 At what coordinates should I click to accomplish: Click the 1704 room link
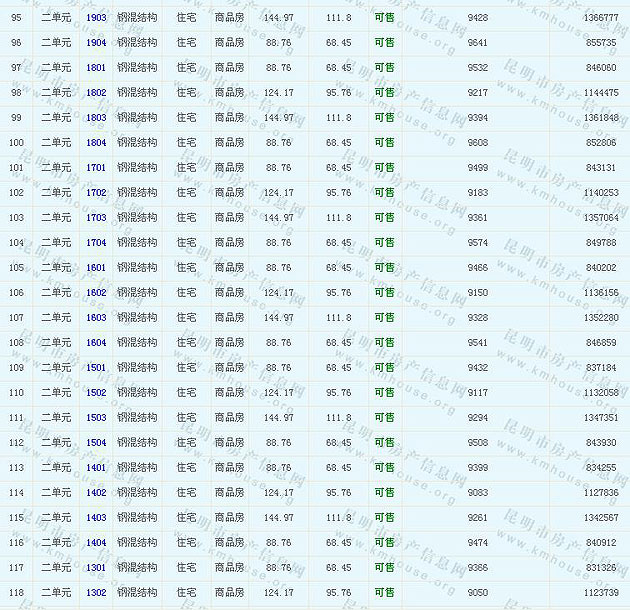(96, 243)
